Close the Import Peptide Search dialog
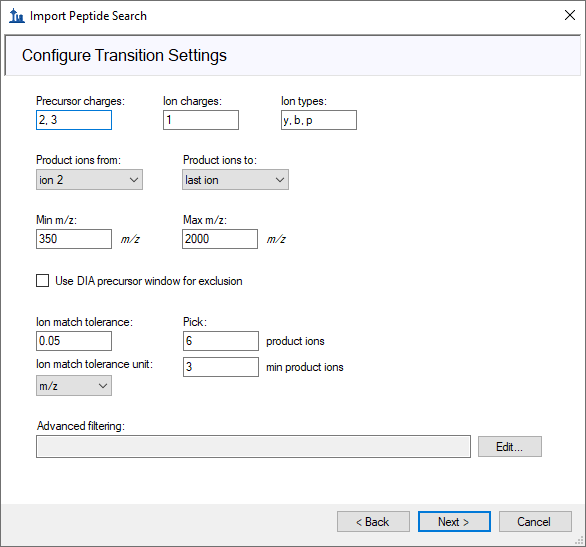The image size is (586, 547). coord(570,15)
